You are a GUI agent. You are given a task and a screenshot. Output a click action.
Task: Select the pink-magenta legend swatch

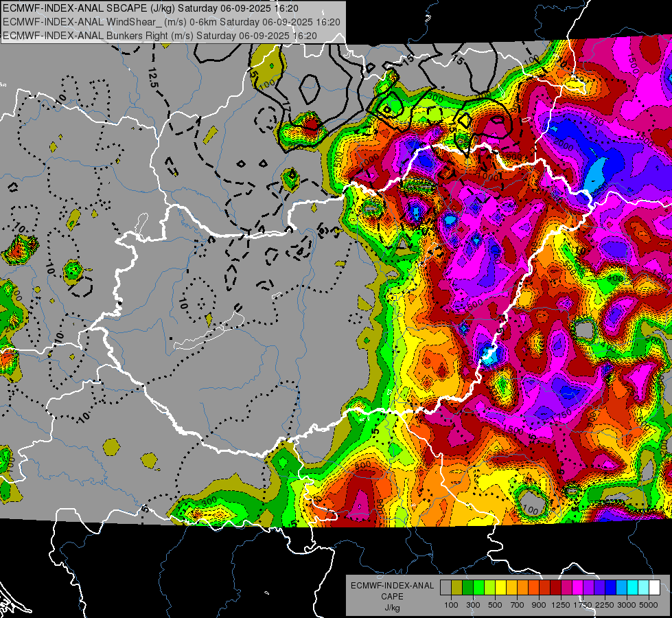(566, 588)
